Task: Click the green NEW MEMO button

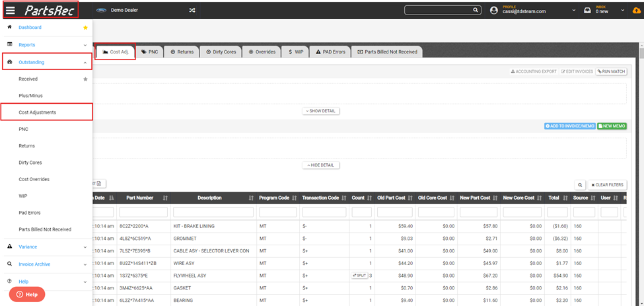Action: [x=612, y=126]
